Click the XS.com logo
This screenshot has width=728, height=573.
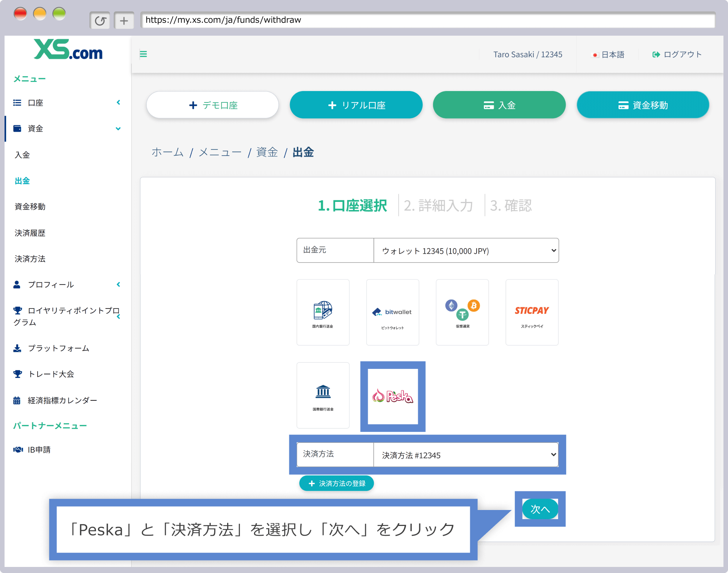coord(68,50)
